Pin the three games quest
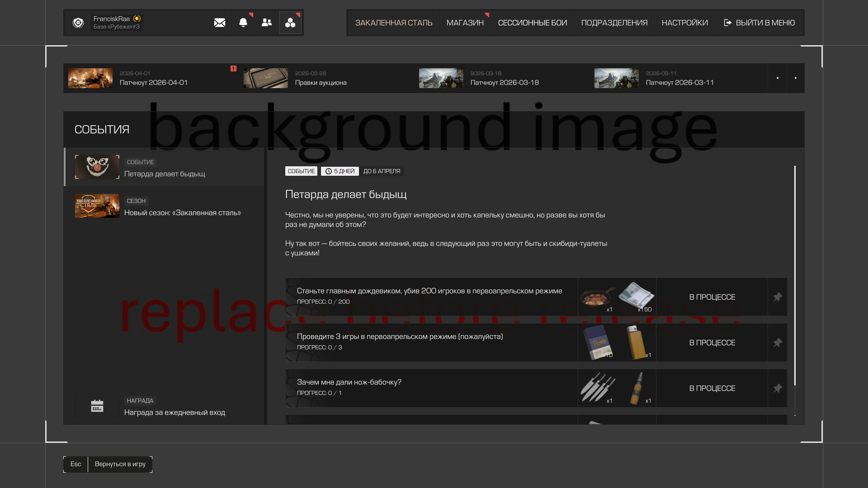 click(x=778, y=343)
